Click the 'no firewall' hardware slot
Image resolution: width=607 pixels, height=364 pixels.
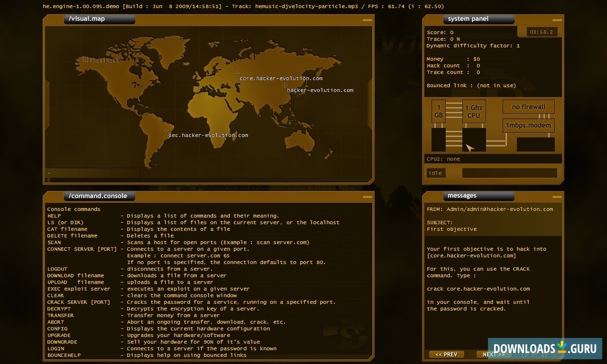[529, 107]
